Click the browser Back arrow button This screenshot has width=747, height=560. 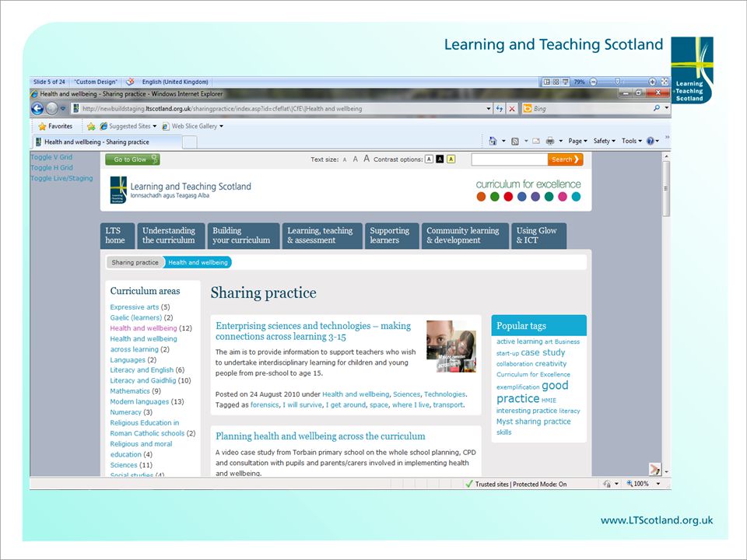[x=37, y=109]
